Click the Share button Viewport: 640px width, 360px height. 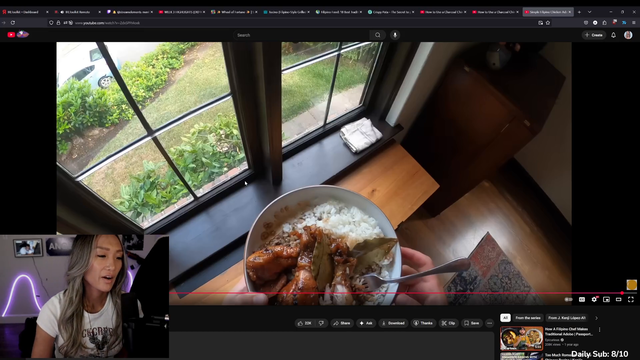coord(342,323)
